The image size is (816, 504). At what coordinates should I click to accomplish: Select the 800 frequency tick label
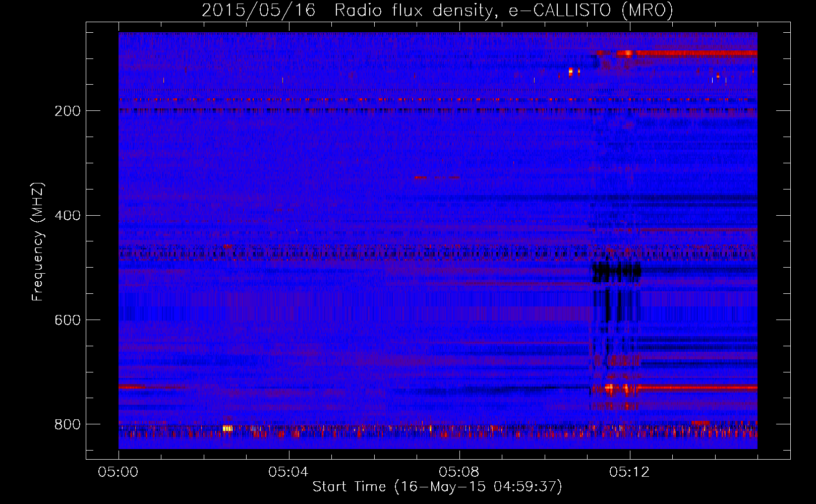pyautogui.click(x=67, y=424)
